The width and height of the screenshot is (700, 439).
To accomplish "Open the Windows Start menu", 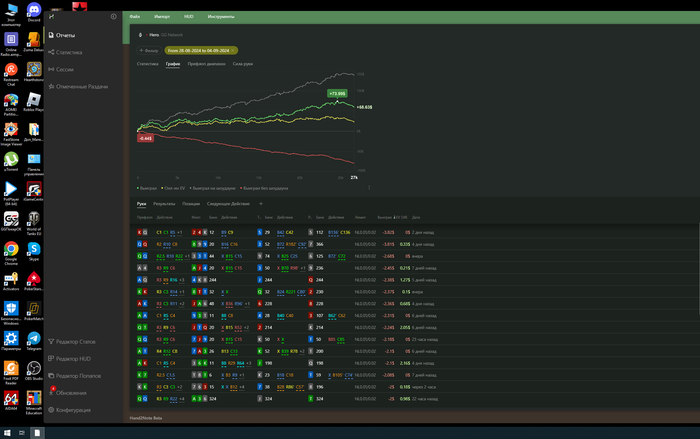I will click(7, 433).
